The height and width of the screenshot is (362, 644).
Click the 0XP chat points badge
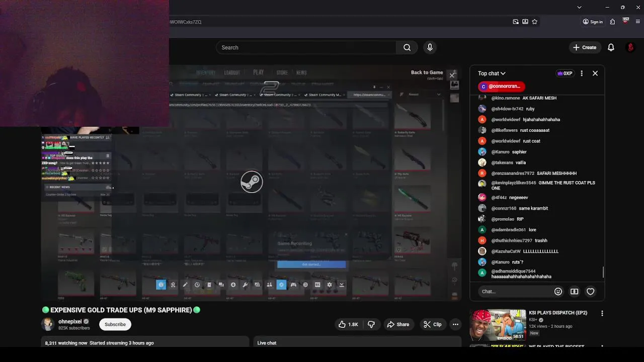click(565, 73)
